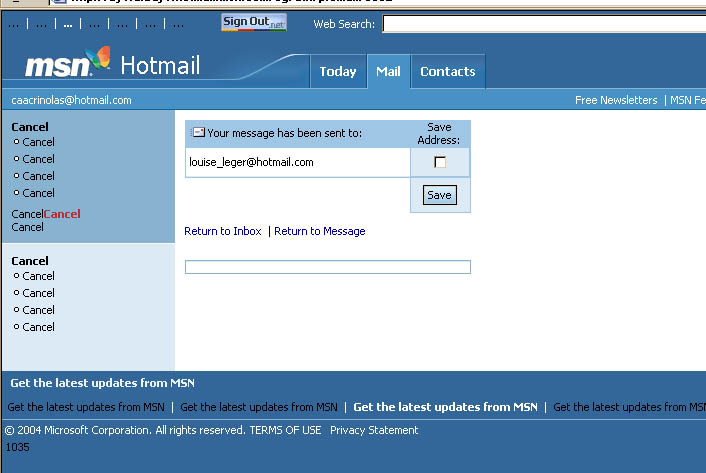Screen dimensions: 706x473
Task: Follow the Return to Inbox link
Action: (223, 231)
